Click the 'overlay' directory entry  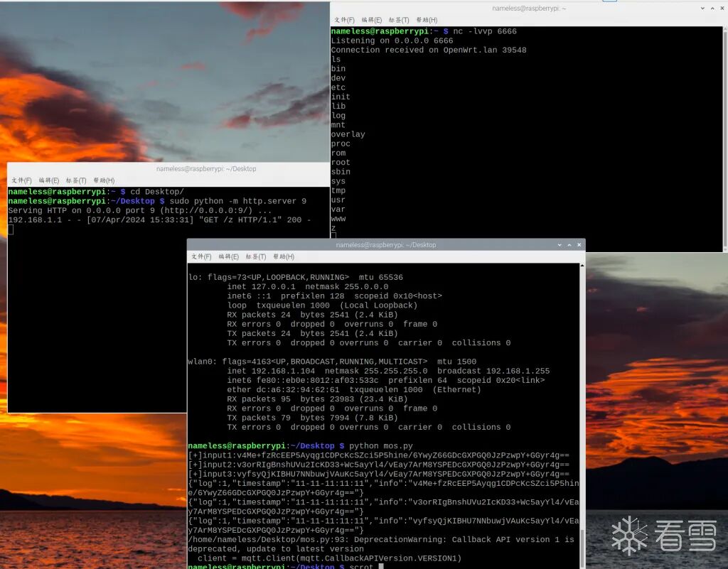click(348, 134)
